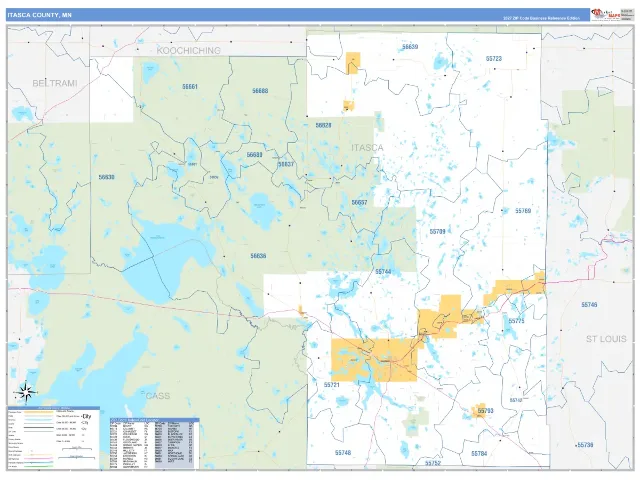Click ZIP code label 55775
Image resolution: width=640 pixels, height=480 pixels.
[516, 321]
